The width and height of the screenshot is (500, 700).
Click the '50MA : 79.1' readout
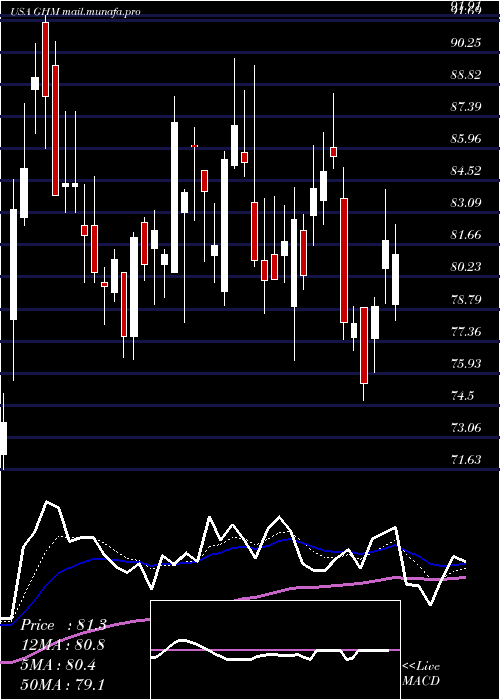coord(63,684)
